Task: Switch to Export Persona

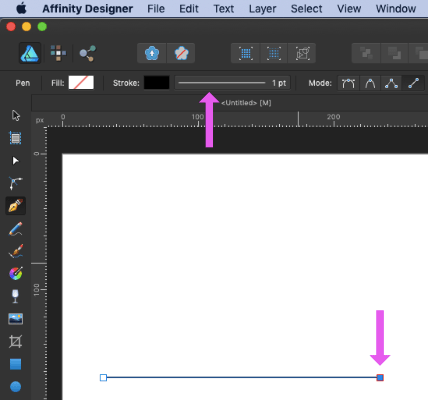Action: pos(87,53)
